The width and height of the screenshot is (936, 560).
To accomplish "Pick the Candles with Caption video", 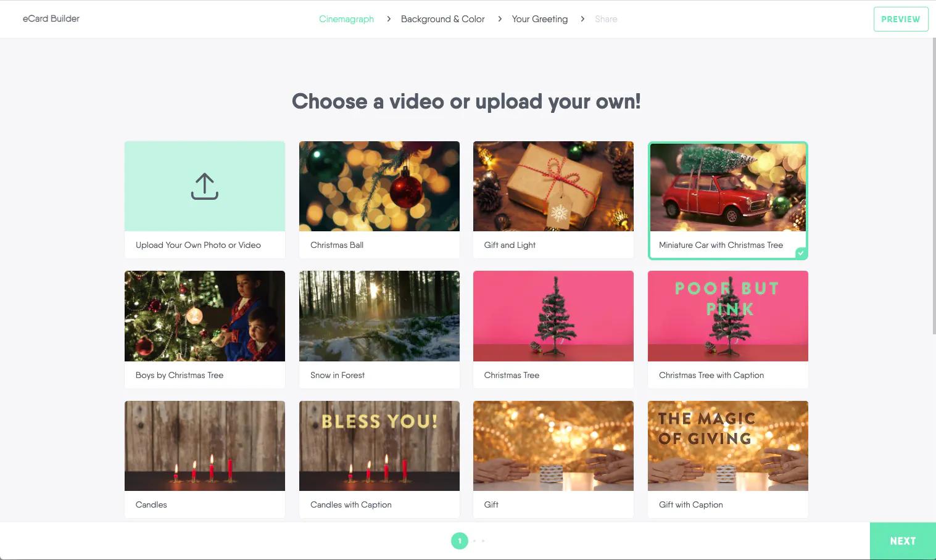I will click(x=379, y=446).
